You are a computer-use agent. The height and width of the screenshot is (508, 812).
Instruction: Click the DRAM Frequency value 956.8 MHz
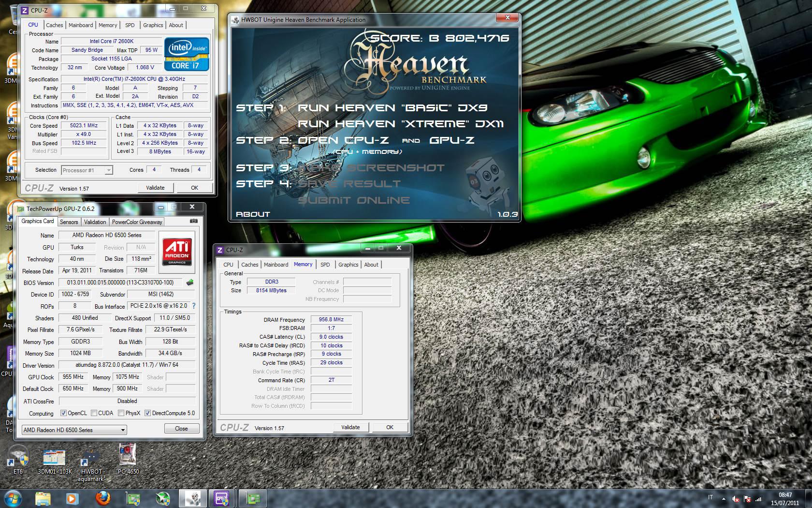331,319
